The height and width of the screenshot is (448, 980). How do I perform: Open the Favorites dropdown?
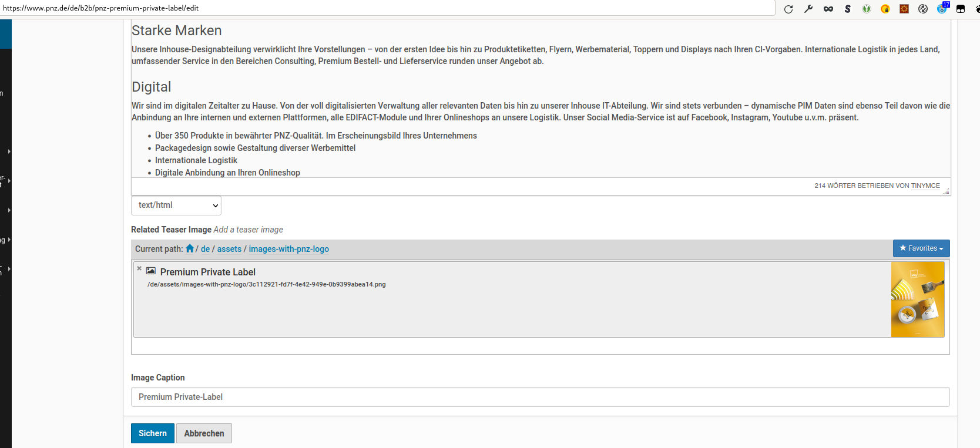tap(921, 248)
